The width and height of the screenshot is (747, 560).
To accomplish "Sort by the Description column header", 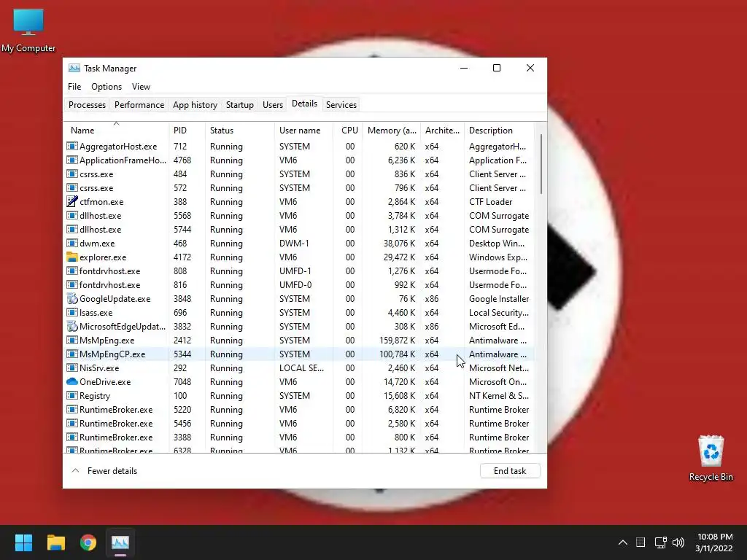I will [x=499, y=130].
